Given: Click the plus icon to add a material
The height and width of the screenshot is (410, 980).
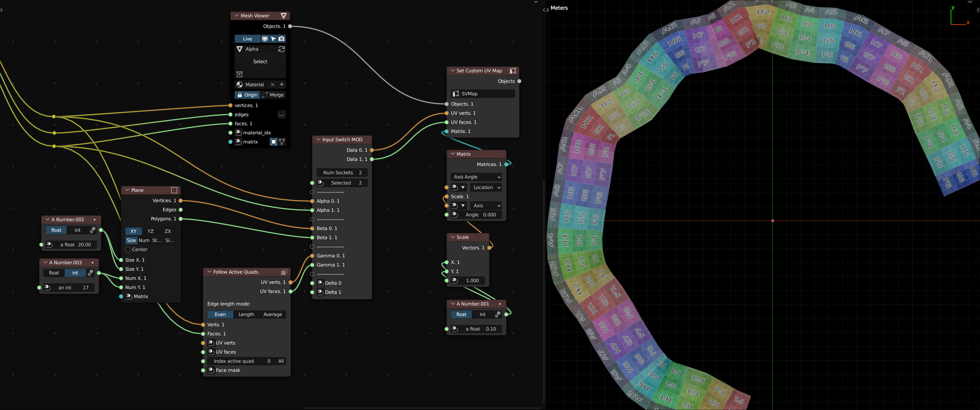Looking at the screenshot, I should (x=282, y=85).
